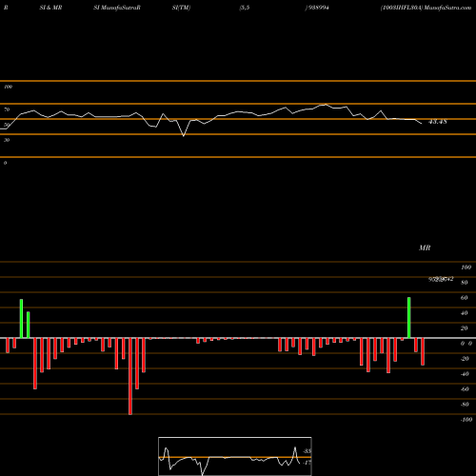The width and height of the screenshot is (476, 476).
Task: Click the MR axis label 100
Action: pyautogui.click(x=466, y=268)
